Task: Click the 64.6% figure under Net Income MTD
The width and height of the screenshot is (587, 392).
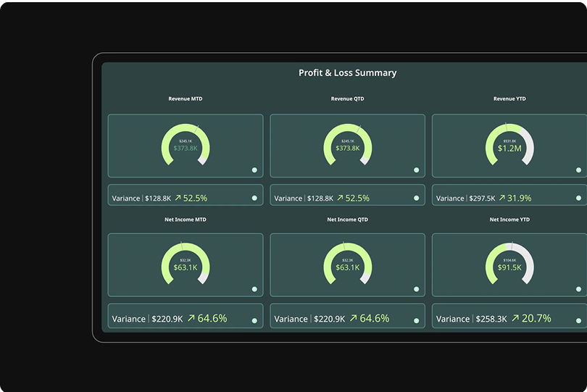Action: 212,318
